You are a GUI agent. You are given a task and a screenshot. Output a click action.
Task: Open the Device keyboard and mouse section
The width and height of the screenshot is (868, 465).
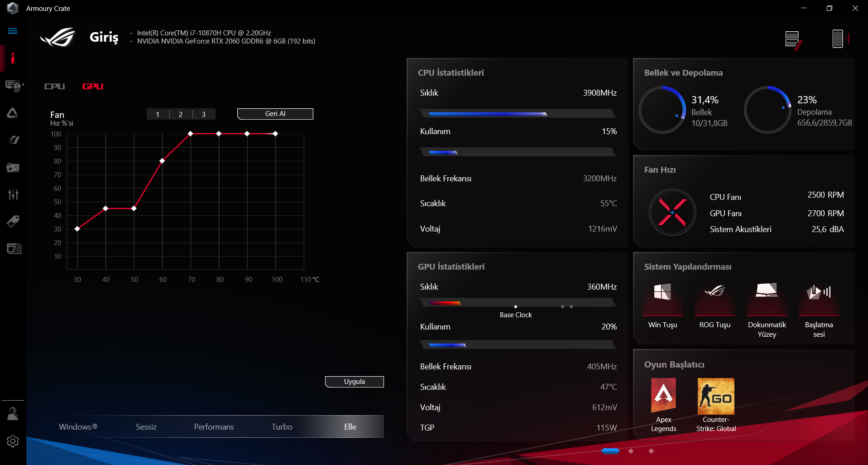pos(14,86)
